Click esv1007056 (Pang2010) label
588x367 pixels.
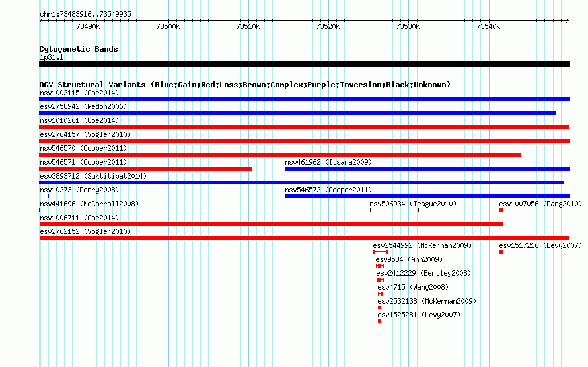coord(540,204)
